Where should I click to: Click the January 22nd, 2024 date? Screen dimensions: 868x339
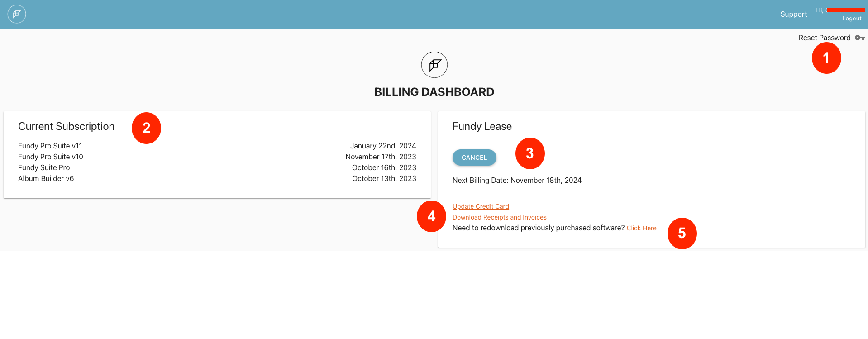[x=383, y=146]
